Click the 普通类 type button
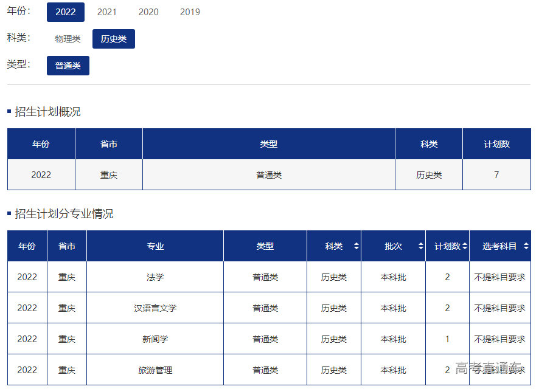This screenshot has height=392, width=539. 68,66
